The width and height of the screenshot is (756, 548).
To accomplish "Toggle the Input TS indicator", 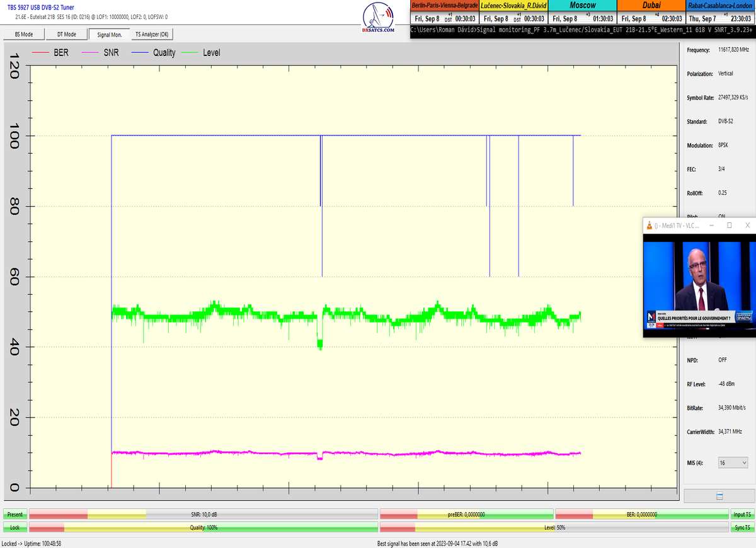I will (x=741, y=515).
